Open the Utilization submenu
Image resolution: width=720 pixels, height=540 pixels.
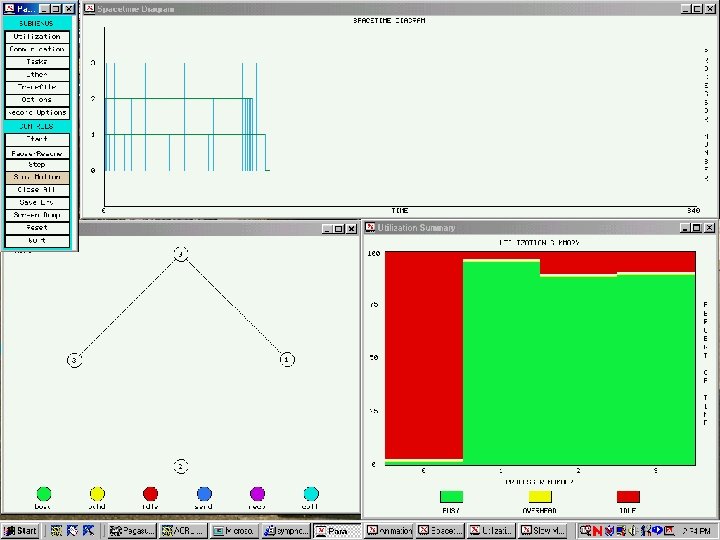click(37, 37)
